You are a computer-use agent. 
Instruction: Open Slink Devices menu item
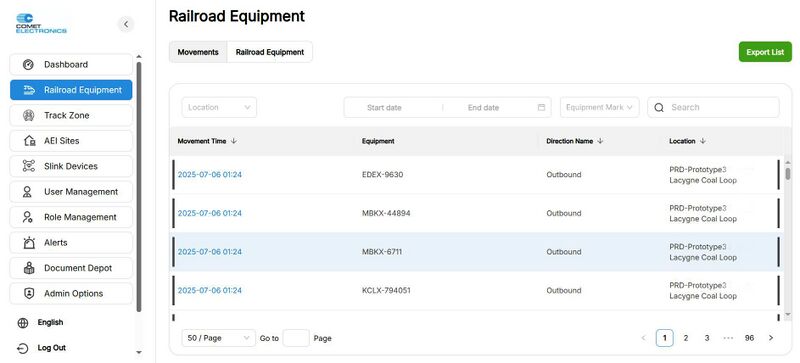(71, 166)
